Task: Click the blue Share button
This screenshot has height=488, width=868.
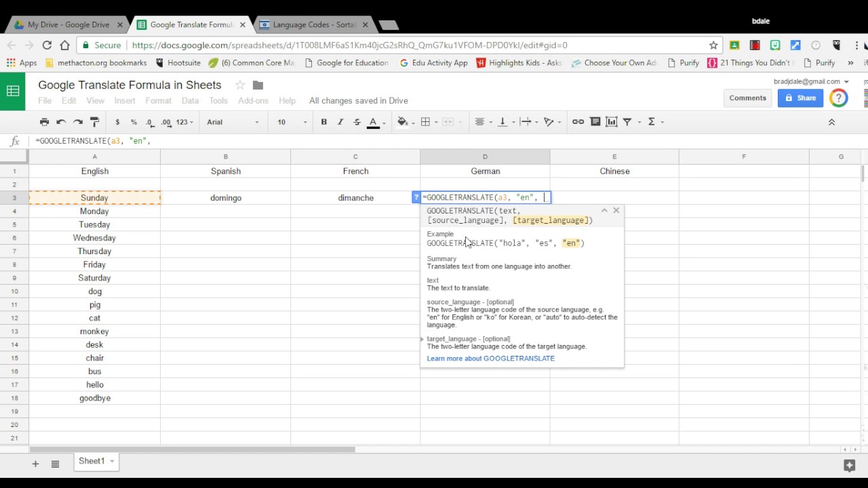Action: [x=800, y=98]
